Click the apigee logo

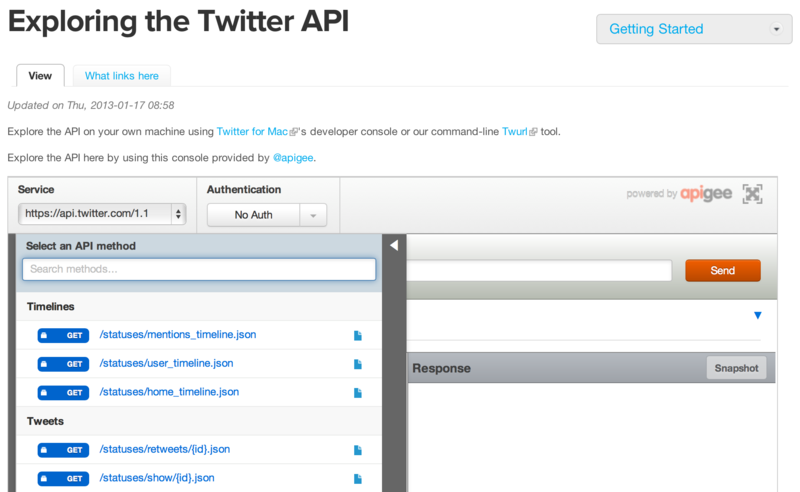(706, 193)
